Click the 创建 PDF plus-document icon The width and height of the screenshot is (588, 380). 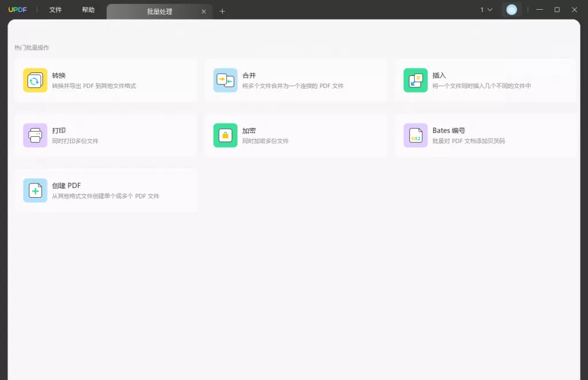pyautogui.click(x=35, y=190)
